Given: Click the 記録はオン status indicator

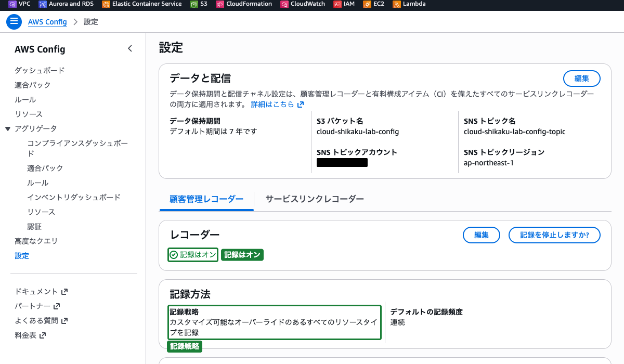Looking at the screenshot, I should [193, 255].
